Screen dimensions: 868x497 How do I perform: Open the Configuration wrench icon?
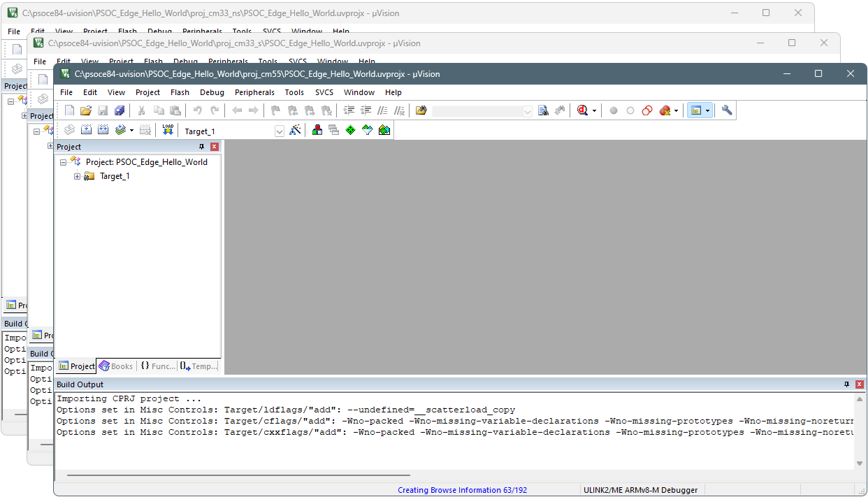pyautogui.click(x=727, y=110)
